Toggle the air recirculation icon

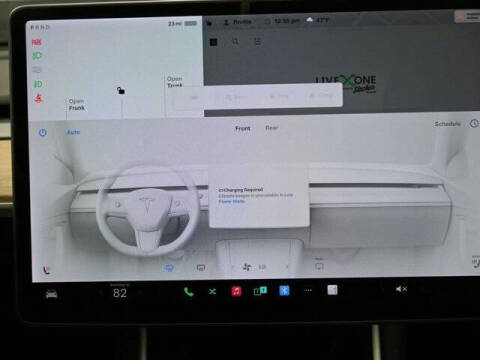tap(319, 266)
